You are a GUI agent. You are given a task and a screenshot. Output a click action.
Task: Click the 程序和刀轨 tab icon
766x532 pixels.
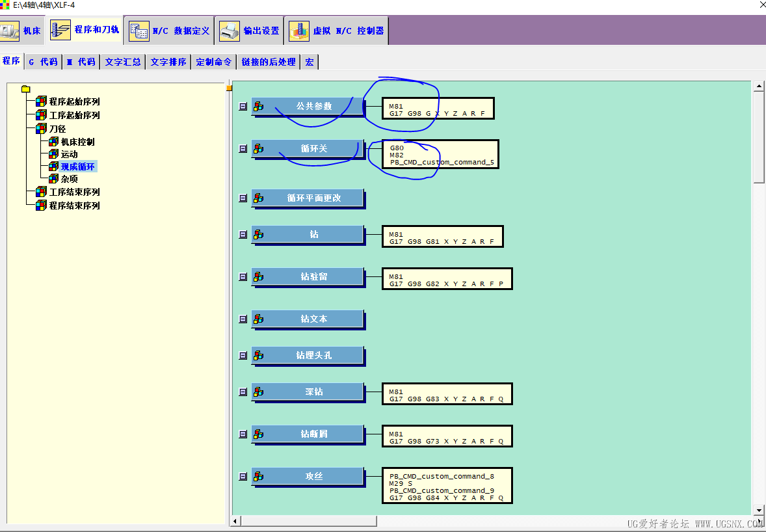click(60, 30)
